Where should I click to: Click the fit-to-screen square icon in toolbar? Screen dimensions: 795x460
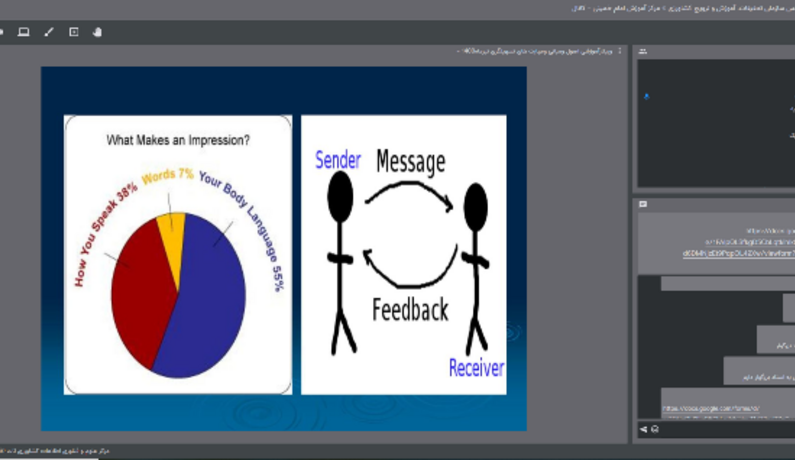(74, 32)
